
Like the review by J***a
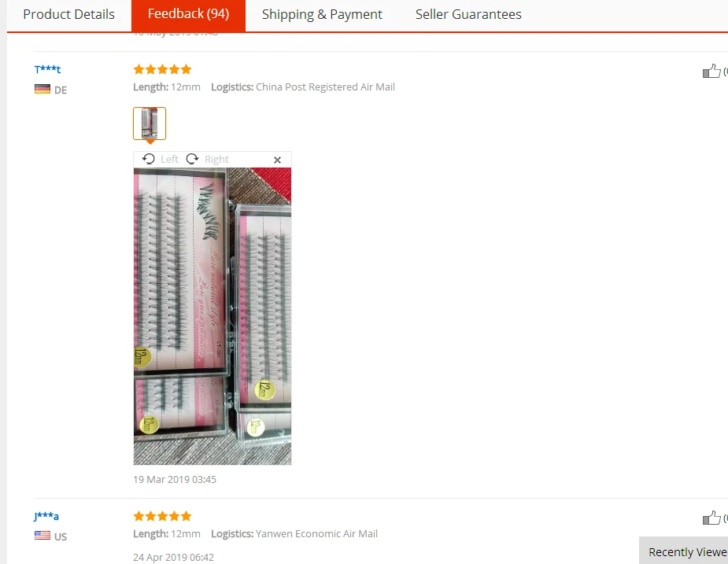coord(711,518)
